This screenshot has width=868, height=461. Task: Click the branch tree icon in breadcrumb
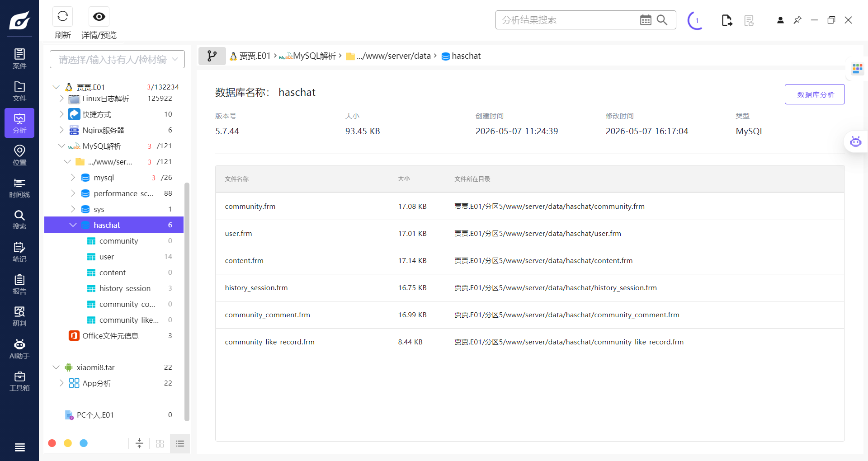[212, 56]
